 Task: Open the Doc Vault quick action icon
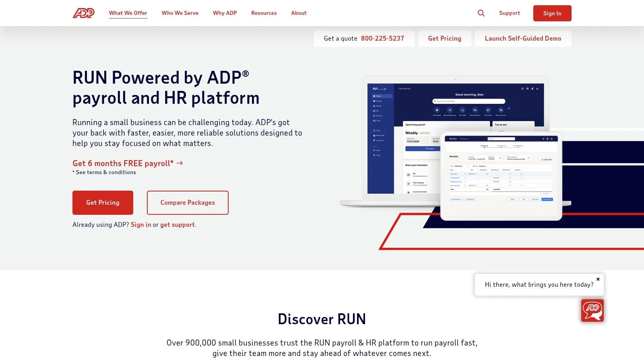coord(462,110)
